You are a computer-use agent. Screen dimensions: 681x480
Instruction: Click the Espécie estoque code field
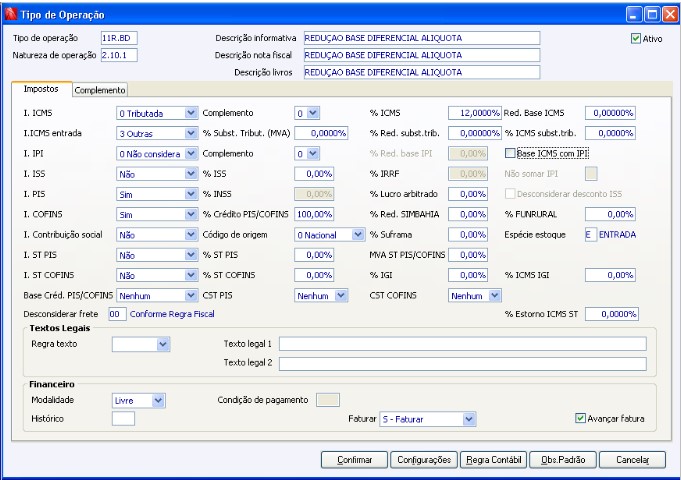591,235
